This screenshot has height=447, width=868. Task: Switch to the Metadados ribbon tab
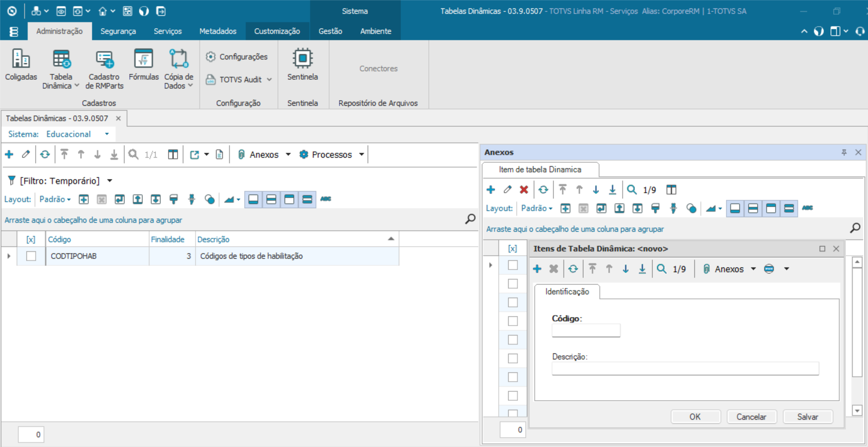[x=218, y=31]
